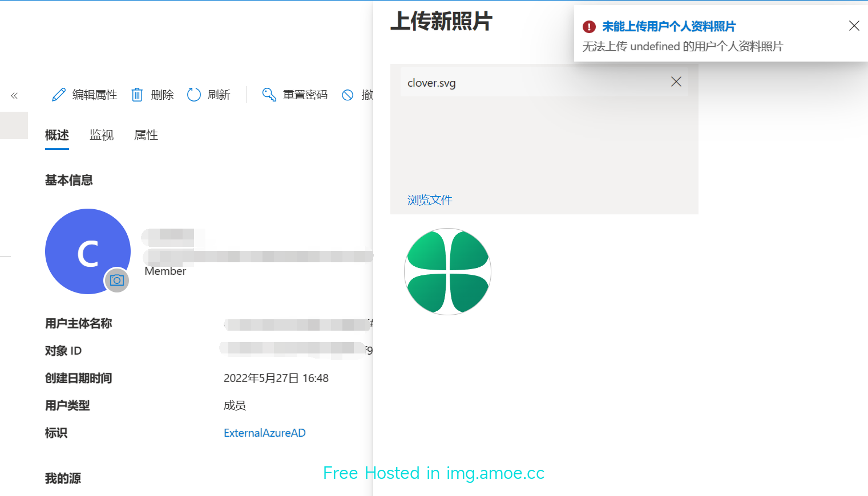Image resolution: width=868 pixels, height=496 pixels.
Task: Click the key icon for 重置密码
Action: pyautogui.click(x=269, y=95)
